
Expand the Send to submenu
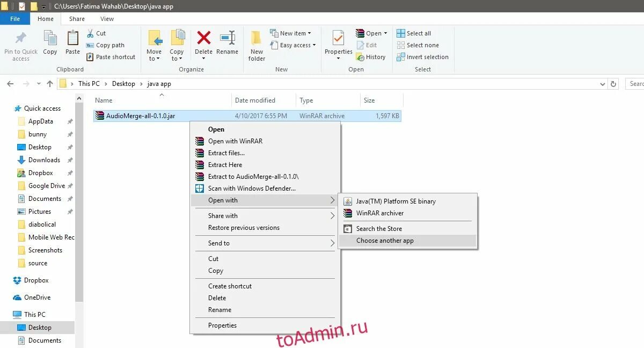[265, 243]
